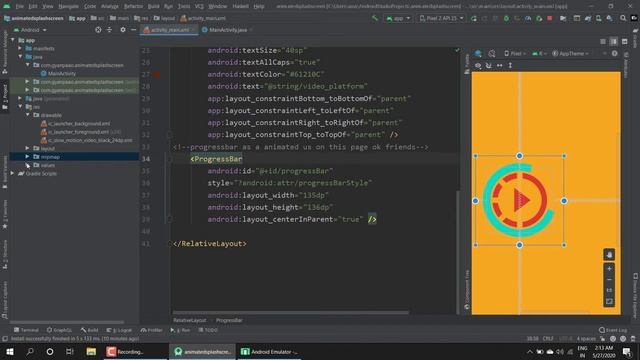Select the progress bar image in preview

519,200
